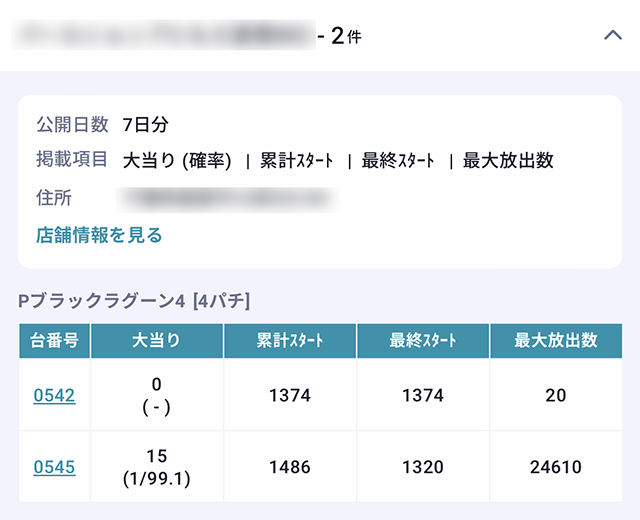Select the 累計スタート column header
The width and height of the screenshot is (640, 520).
290,341
